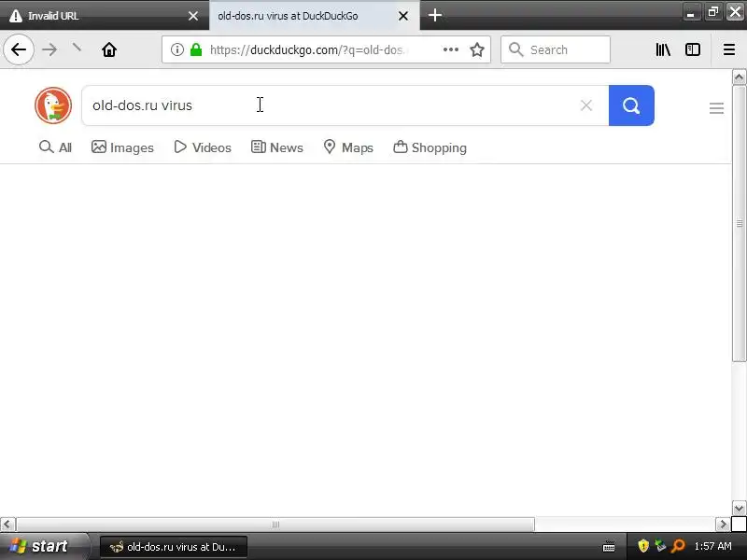Screen dimensions: 747x560
Task: Click the 1:57 AM system clock
Action: (712, 546)
